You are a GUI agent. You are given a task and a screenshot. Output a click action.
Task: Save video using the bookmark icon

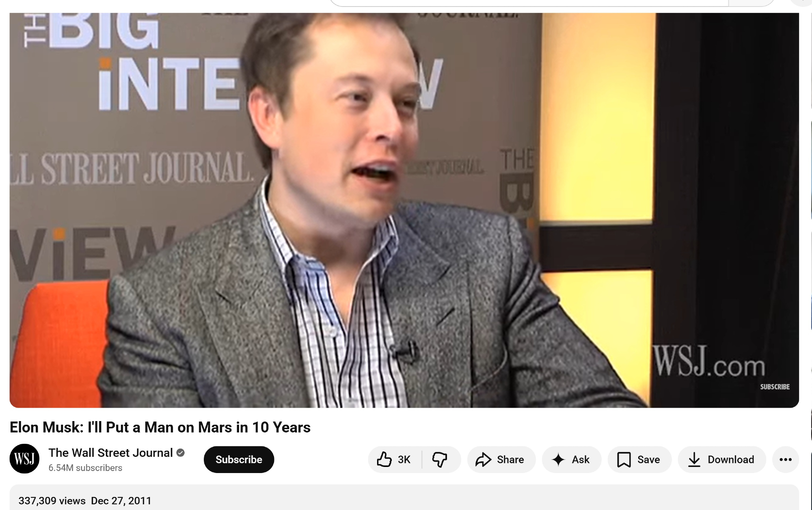(639, 459)
